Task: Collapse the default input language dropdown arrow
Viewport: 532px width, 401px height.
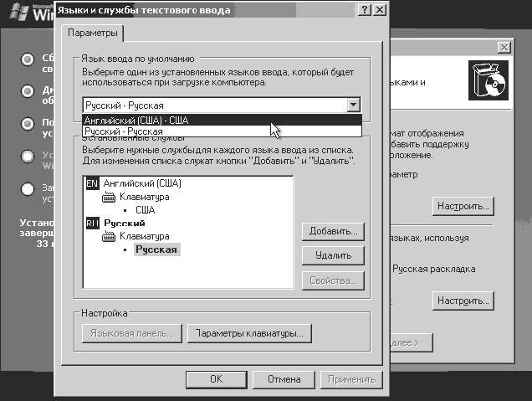Action: click(x=354, y=105)
